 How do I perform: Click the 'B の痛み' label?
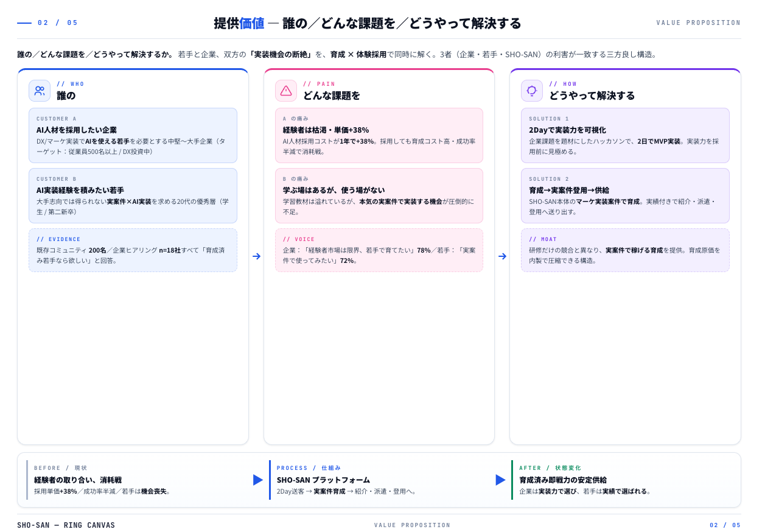[296, 179]
